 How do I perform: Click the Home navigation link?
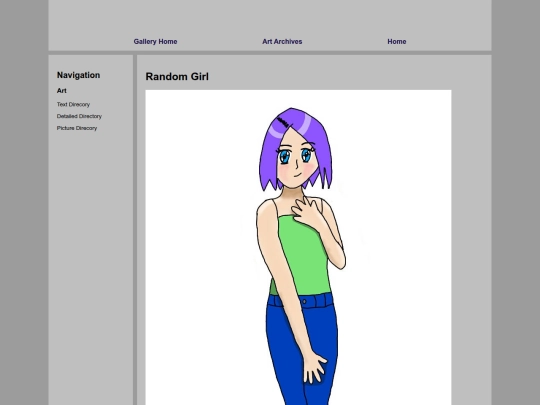point(397,42)
